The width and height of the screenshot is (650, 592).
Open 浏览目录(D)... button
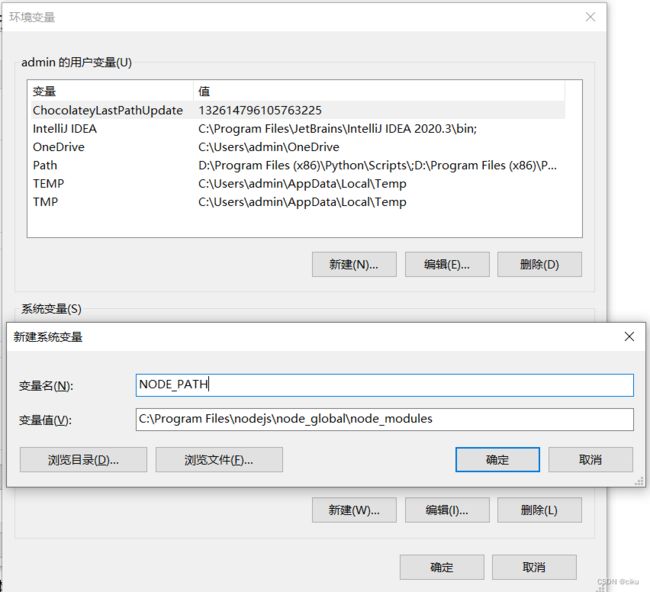[x=83, y=459]
